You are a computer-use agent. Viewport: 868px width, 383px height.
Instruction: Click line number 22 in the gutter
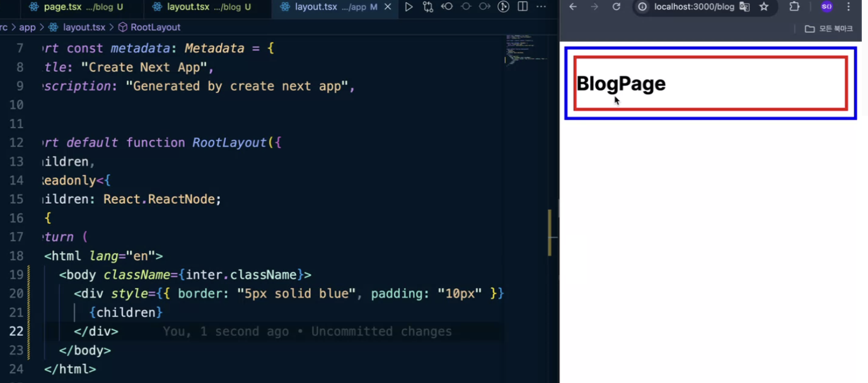click(17, 331)
